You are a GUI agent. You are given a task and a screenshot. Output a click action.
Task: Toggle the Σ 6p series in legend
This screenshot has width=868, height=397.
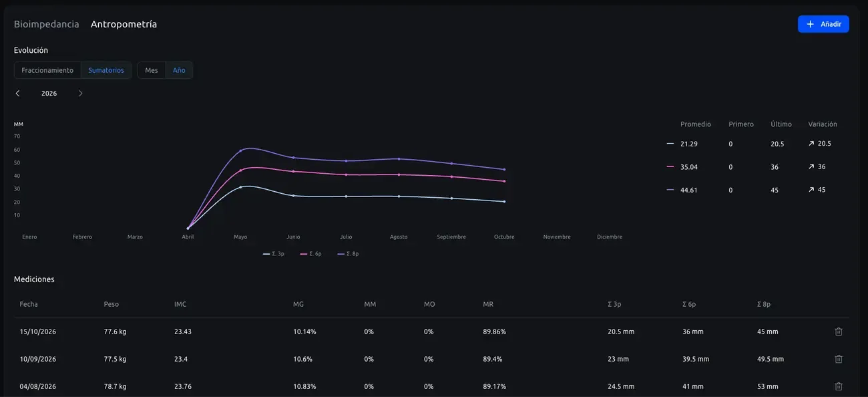(311, 254)
